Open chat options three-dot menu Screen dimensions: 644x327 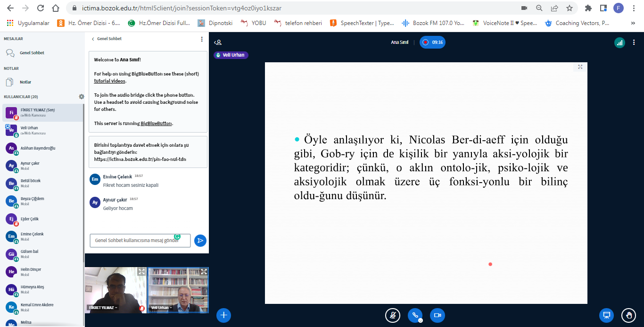202,39
